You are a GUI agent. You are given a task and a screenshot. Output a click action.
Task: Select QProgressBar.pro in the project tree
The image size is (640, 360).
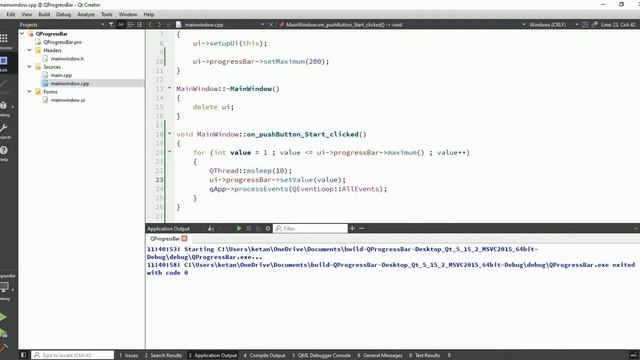(62, 42)
